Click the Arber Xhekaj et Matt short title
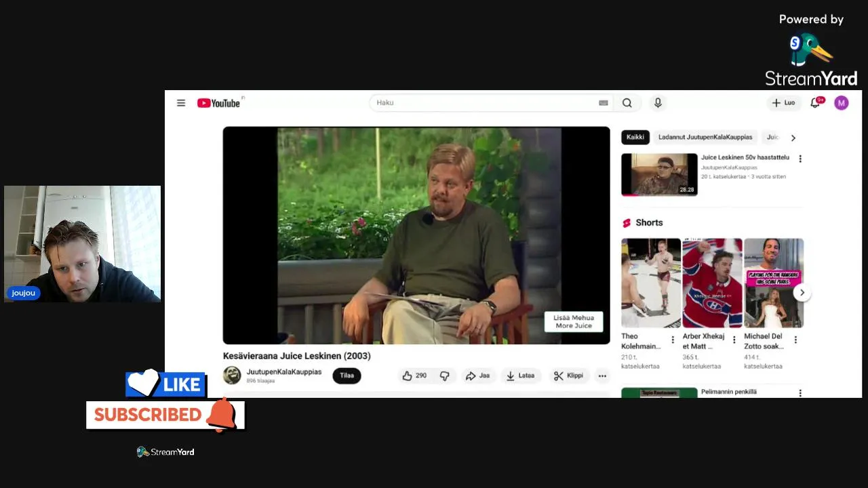Image resolution: width=868 pixels, height=488 pixels. pyautogui.click(x=703, y=341)
